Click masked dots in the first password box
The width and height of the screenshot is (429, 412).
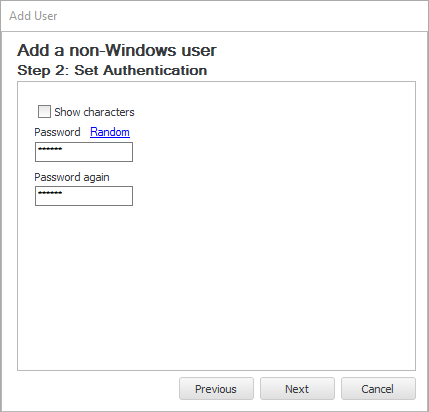(x=50, y=149)
